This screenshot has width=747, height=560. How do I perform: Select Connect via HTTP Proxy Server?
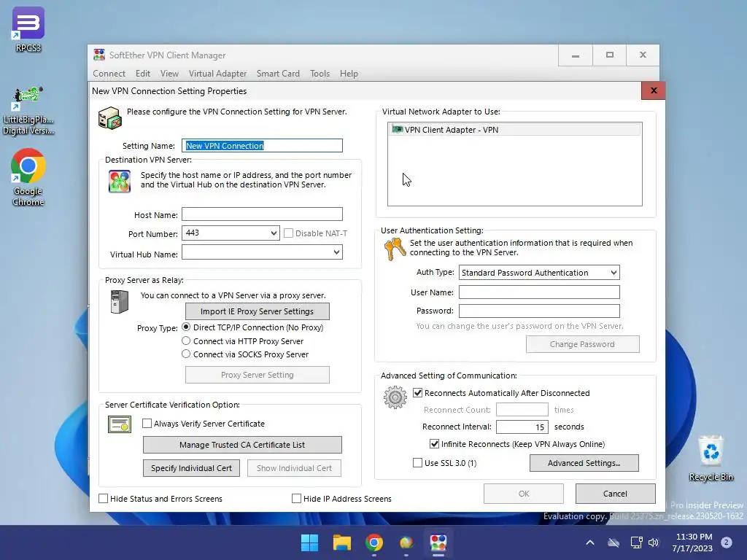click(186, 341)
